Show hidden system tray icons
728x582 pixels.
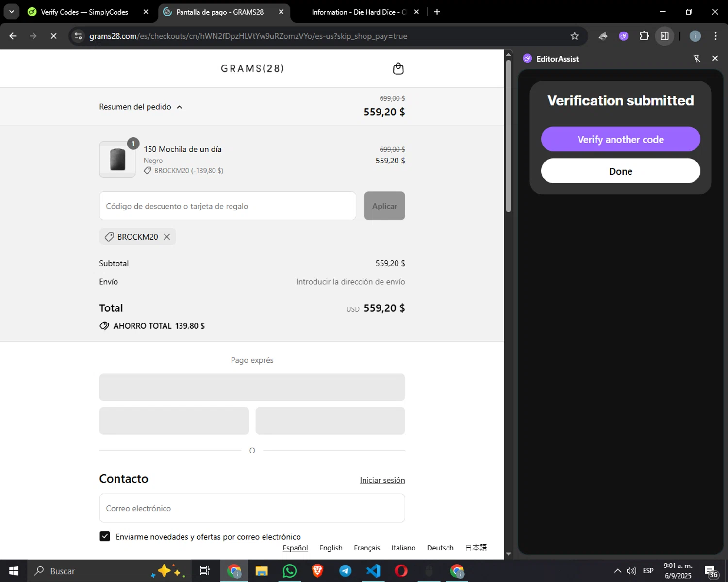click(617, 571)
